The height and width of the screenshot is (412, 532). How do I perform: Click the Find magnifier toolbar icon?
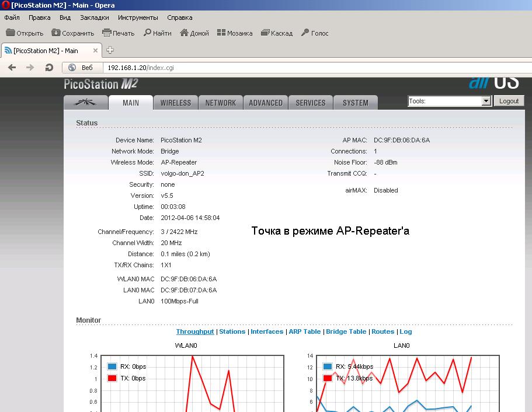tap(147, 33)
